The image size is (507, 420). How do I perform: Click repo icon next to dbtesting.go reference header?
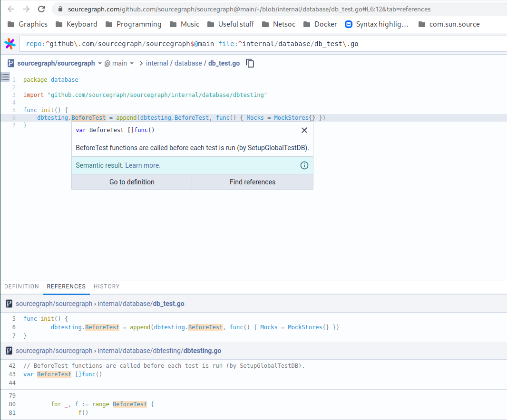pyautogui.click(x=9, y=351)
